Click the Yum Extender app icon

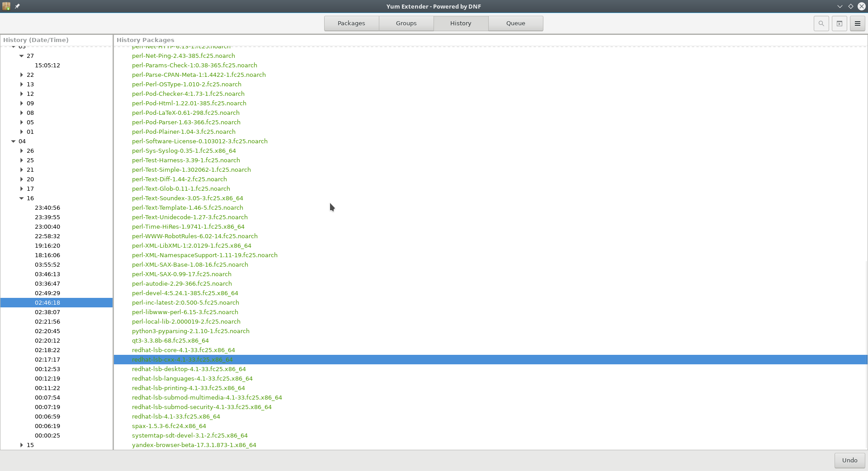click(x=6, y=6)
